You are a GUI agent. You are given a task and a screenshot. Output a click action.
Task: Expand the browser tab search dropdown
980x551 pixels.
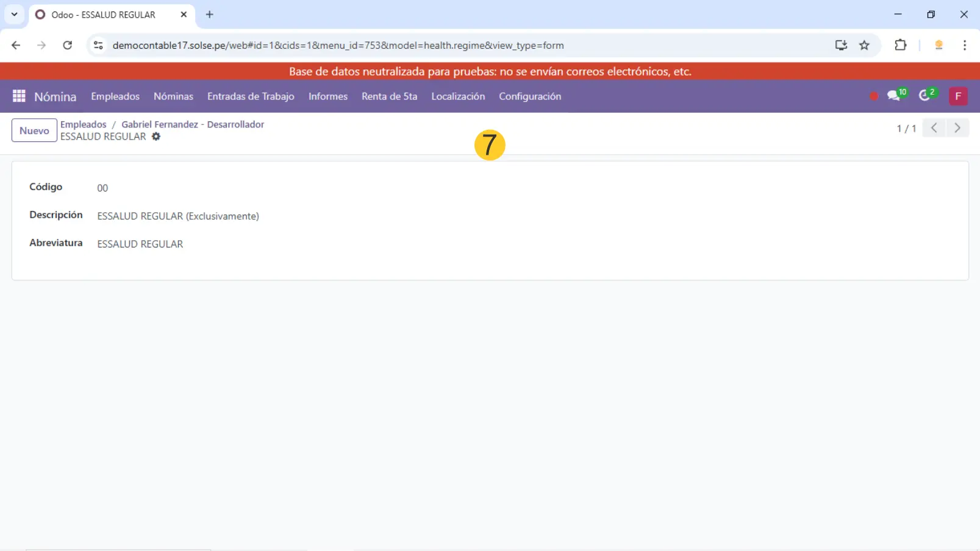point(14,14)
